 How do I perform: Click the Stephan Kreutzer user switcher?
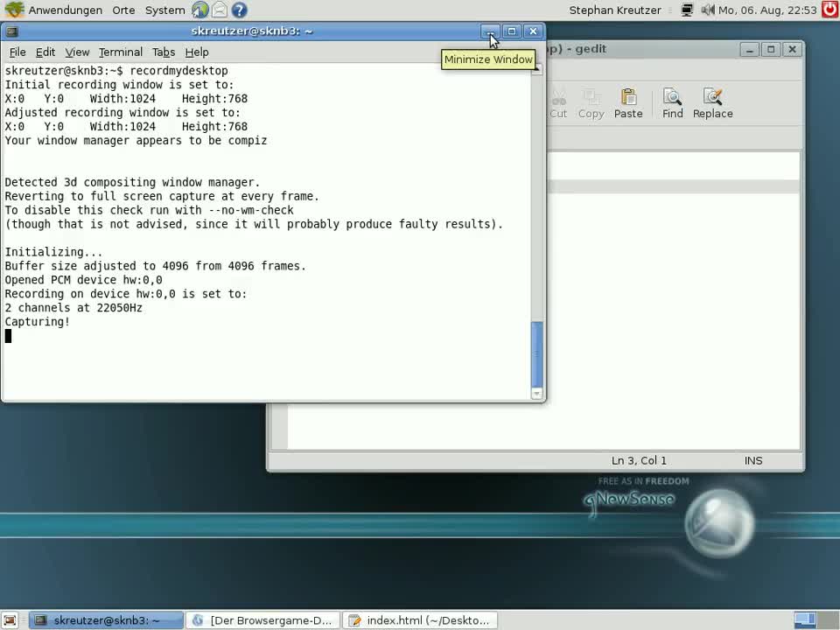[x=615, y=10]
